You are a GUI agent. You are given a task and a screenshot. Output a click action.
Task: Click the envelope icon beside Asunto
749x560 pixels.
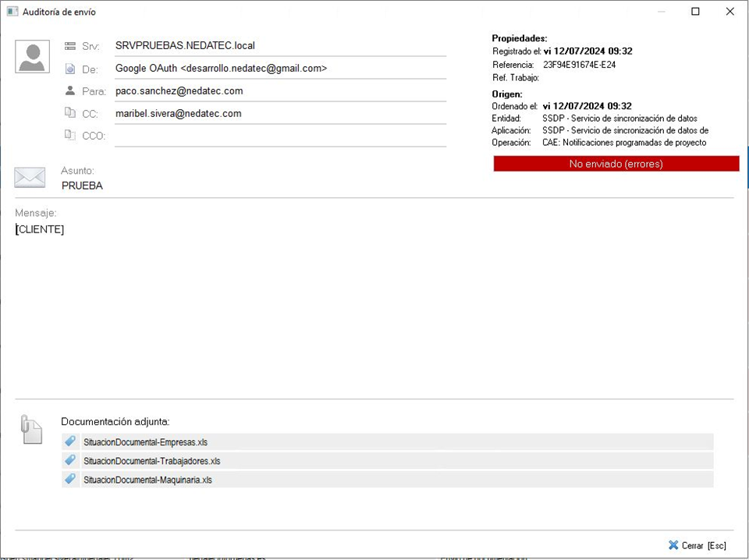(x=30, y=178)
